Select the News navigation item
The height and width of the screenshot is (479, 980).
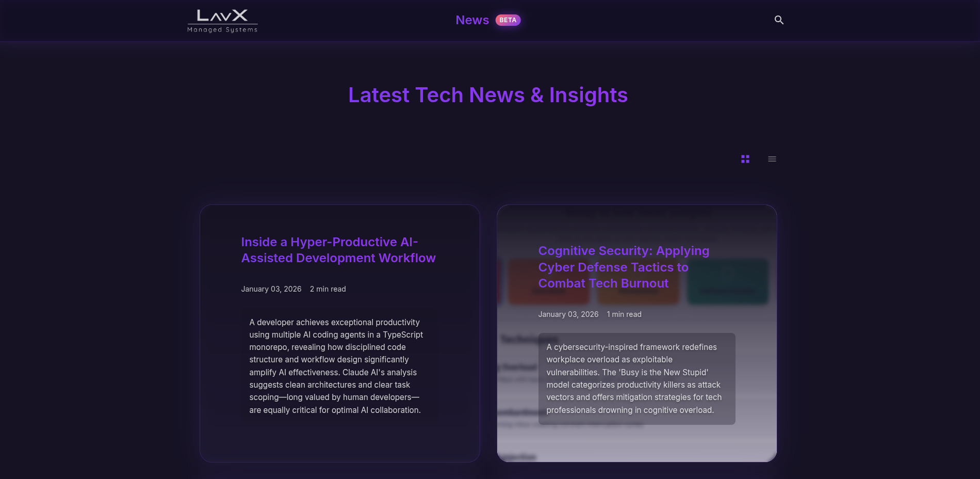(x=472, y=20)
